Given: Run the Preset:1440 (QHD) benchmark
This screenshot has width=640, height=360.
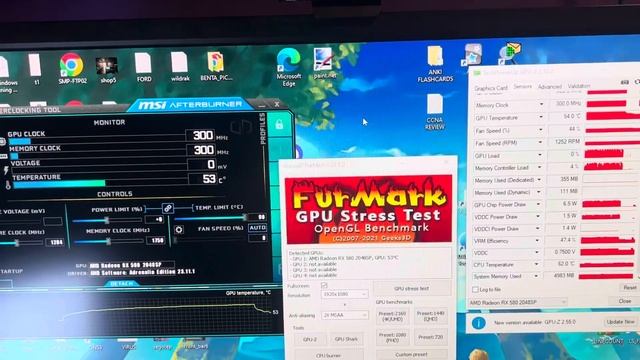Looking at the screenshot, I should click(x=431, y=316).
